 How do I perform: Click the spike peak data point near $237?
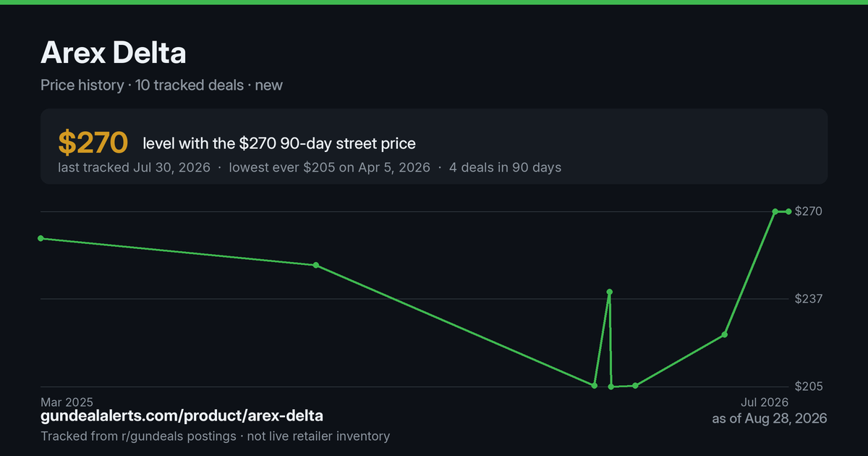[610, 292]
